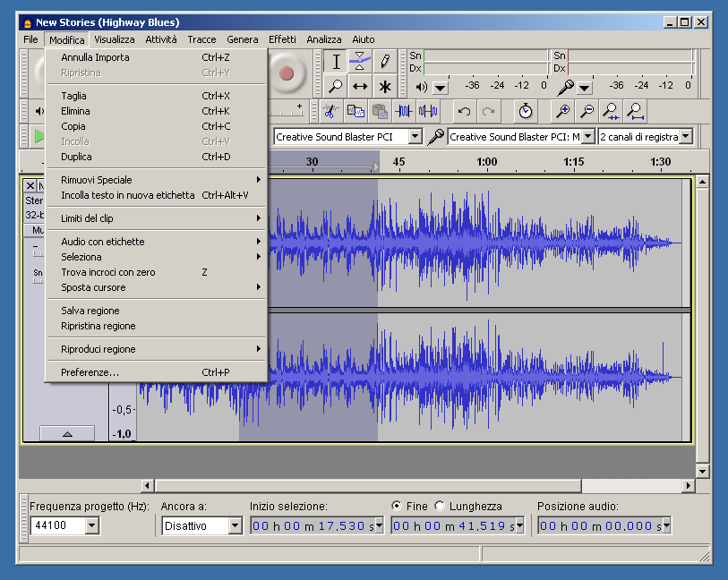Click the vertical scrollbar down arrow

[x=702, y=472]
